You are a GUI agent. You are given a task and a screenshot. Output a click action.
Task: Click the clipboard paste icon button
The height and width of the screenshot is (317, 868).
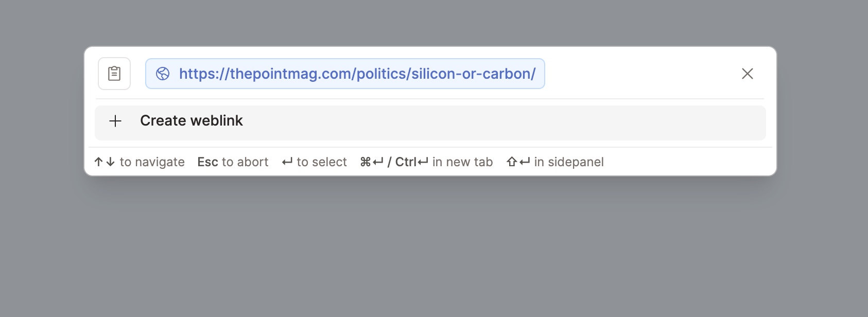[114, 74]
